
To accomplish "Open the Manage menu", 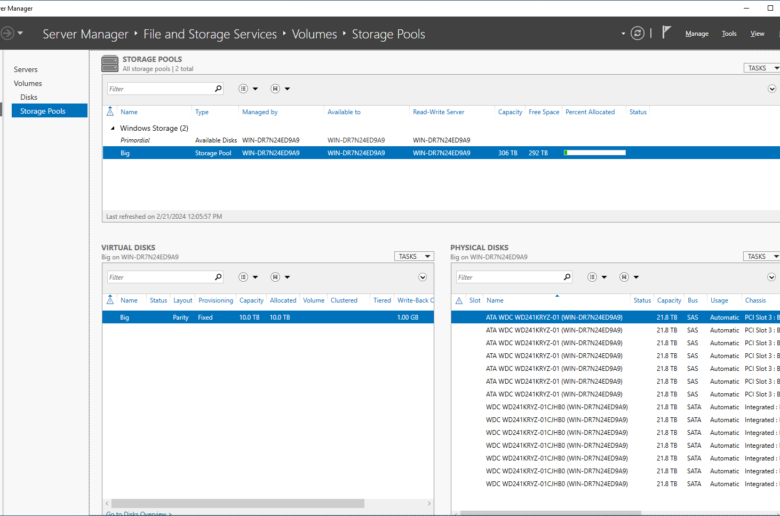I will pyautogui.click(x=696, y=34).
